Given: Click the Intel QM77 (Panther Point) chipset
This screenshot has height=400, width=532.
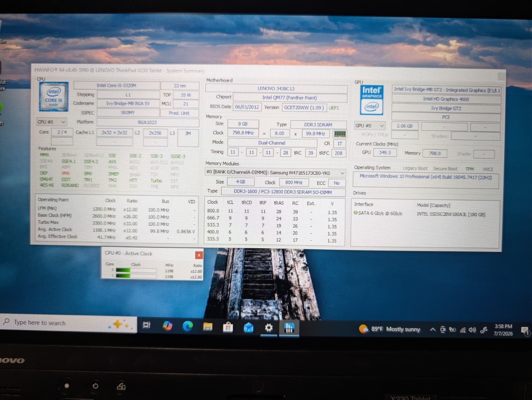Looking at the screenshot, I should (x=290, y=98).
